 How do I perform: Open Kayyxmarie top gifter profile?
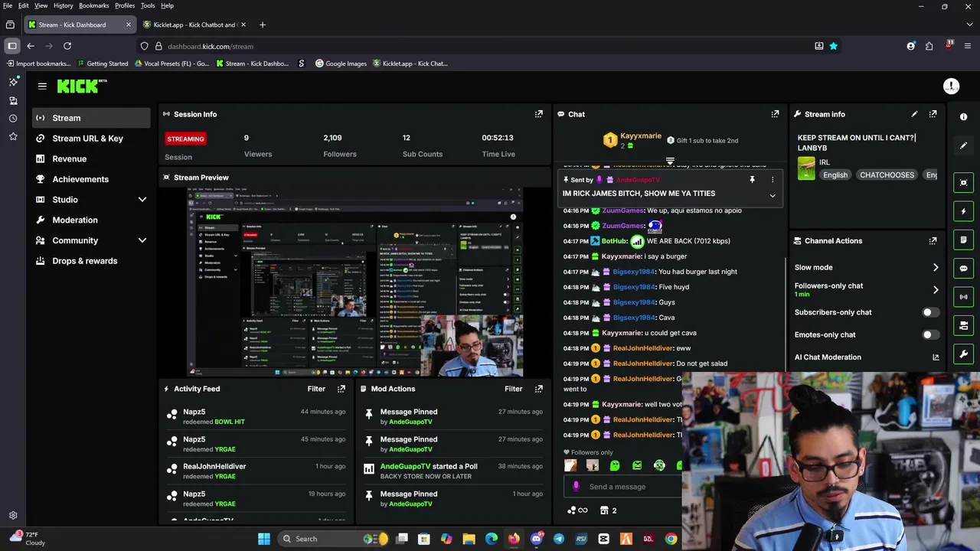coord(640,136)
